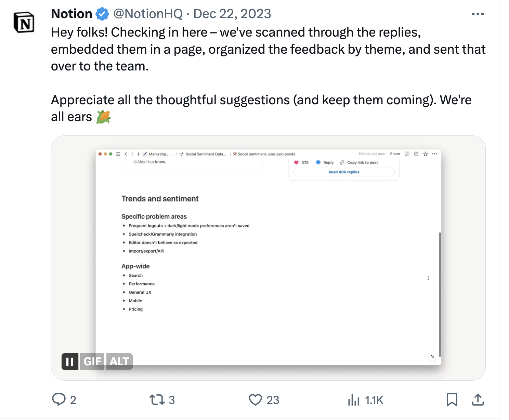Expand the Search toggle under App-wide
The image size is (509, 420).
pyautogui.click(x=124, y=275)
